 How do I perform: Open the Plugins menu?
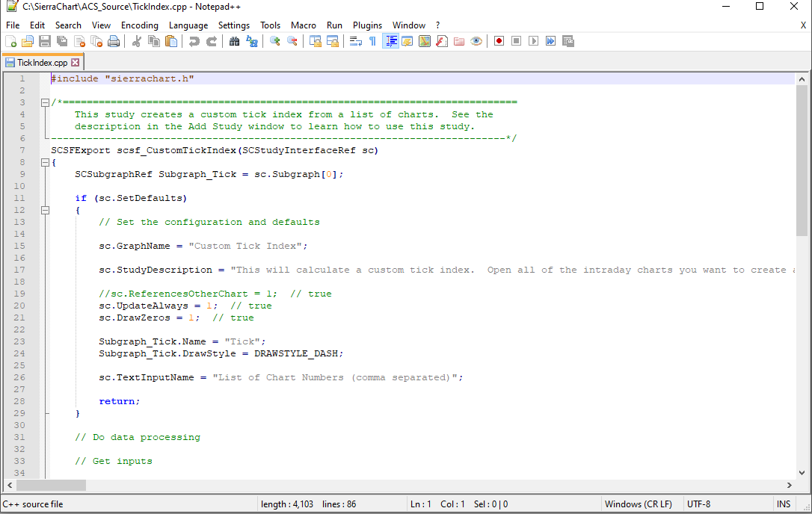(x=367, y=25)
